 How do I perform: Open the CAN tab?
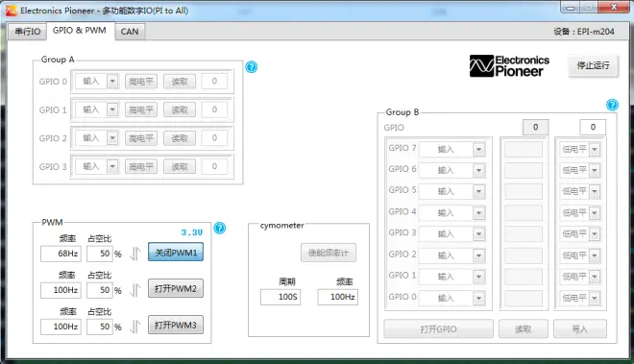(x=130, y=31)
